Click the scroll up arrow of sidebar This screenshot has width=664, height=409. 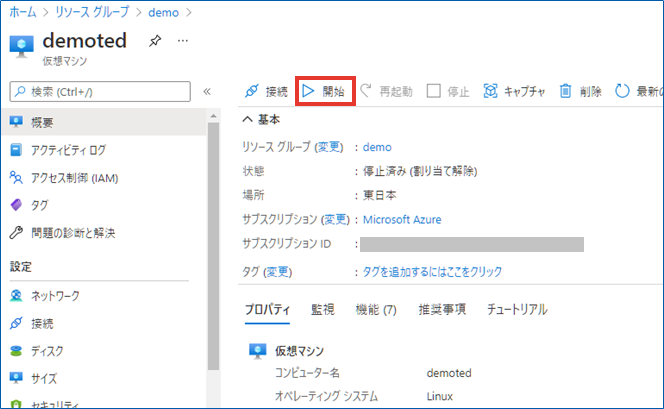(x=213, y=116)
